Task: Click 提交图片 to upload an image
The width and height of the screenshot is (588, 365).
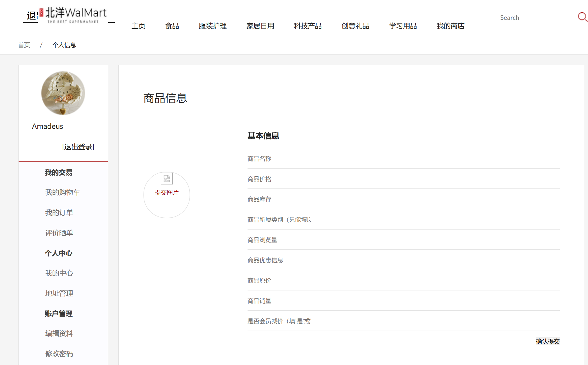Action: pyautogui.click(x=167, y=193)
